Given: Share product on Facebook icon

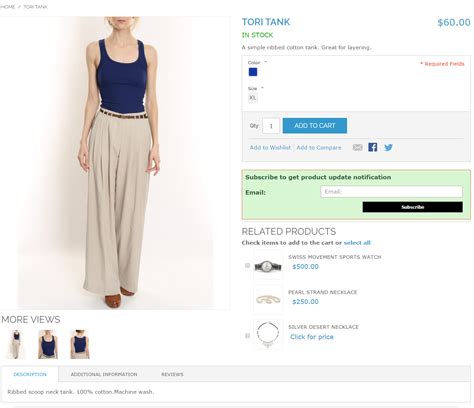Looking at the screenshot, I should point(373,147).
